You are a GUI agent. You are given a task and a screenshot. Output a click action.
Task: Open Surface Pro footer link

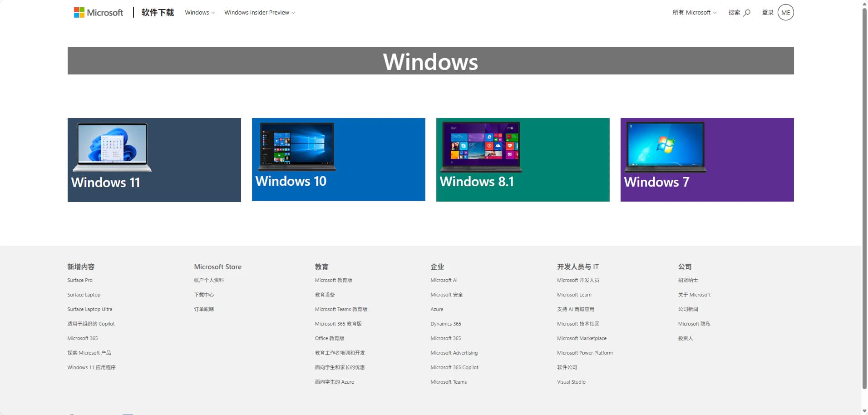point(80,280)
